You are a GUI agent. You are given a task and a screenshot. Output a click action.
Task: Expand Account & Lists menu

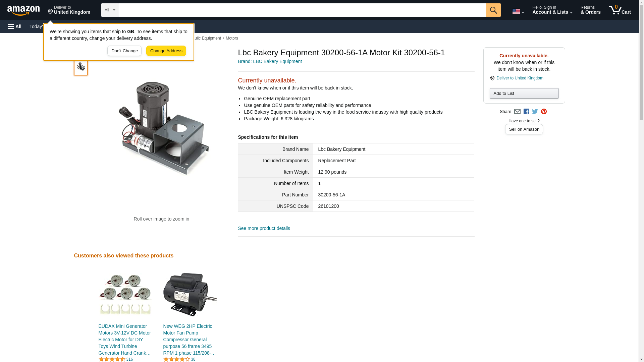click(552, 10)
